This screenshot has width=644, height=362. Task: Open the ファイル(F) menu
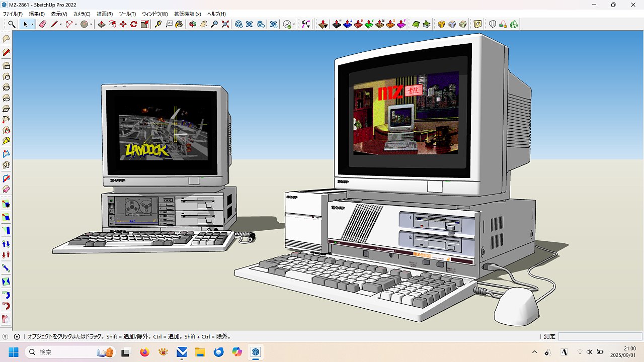(x=13, y=14)
